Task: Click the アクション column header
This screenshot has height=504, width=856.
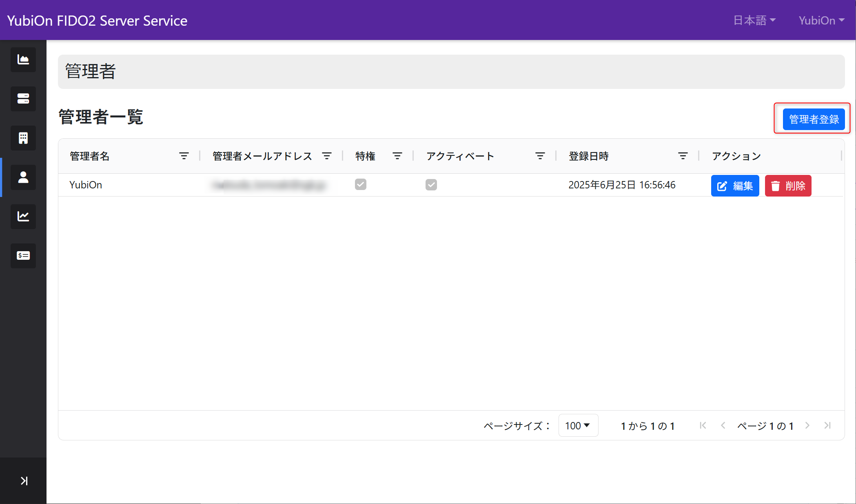Action: 736,156
